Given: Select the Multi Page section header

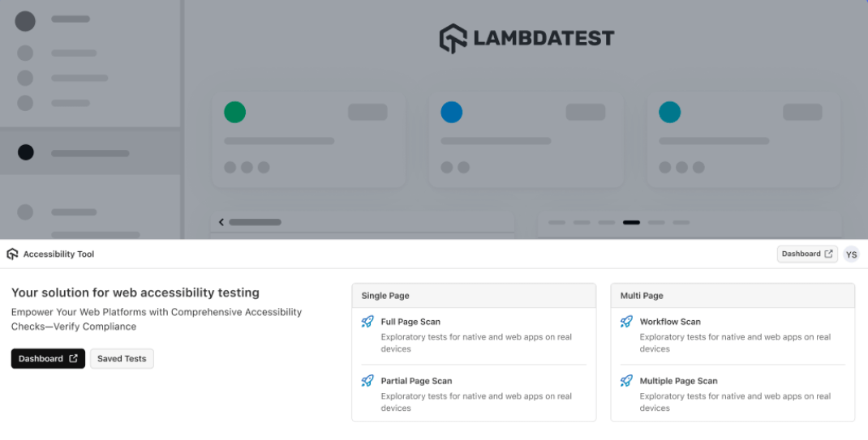Looking at the screenshot, I should click(733, 296).
